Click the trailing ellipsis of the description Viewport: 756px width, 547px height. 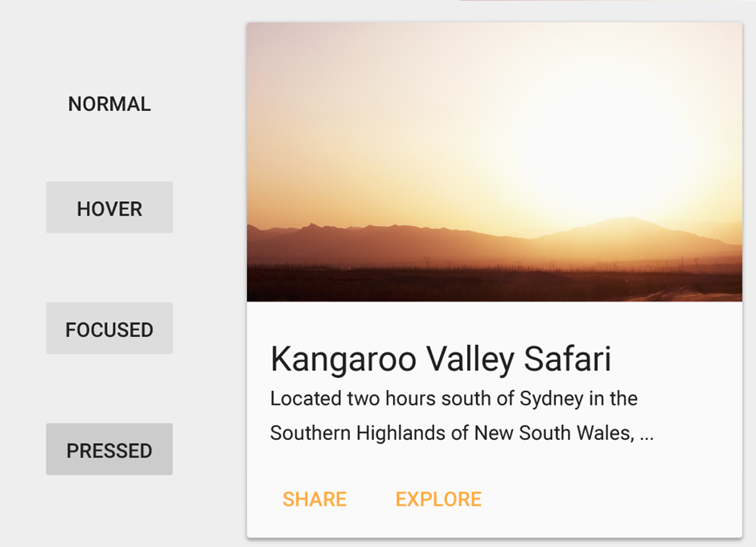[646, 435]
